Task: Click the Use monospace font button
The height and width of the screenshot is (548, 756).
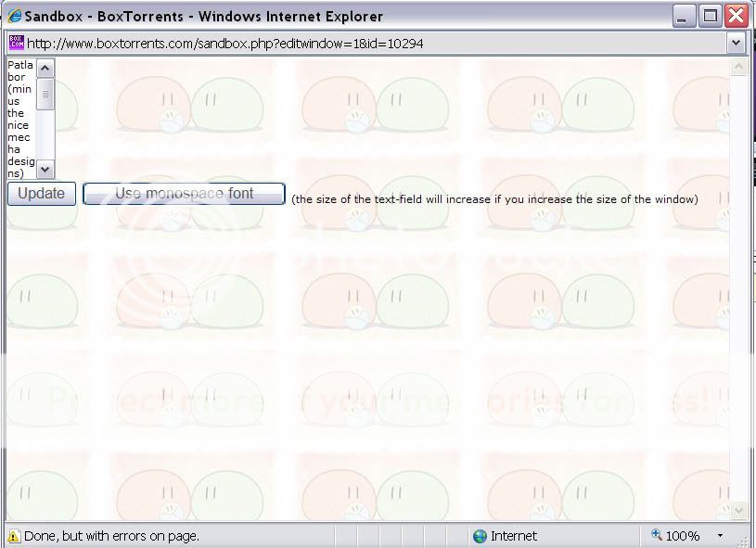Action: tap(184, 194)
